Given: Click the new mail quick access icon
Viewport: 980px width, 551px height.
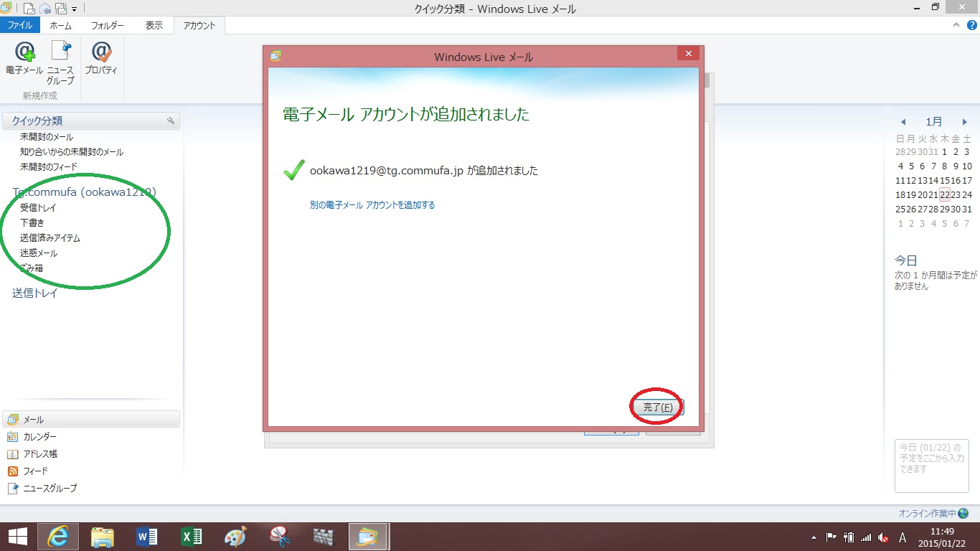Looking at the screenshot, I should point(29,9).
